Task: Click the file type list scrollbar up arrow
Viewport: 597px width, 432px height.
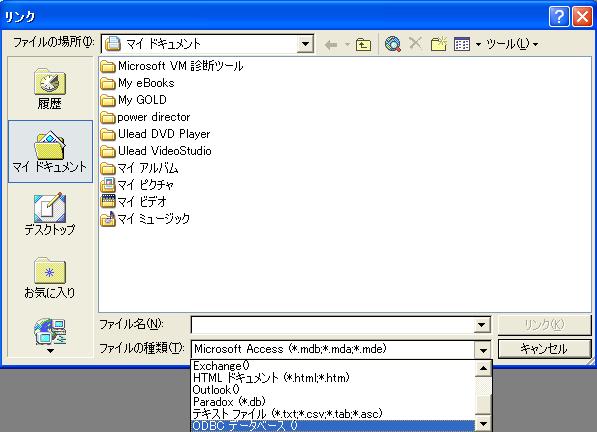Action: [483, 368]
